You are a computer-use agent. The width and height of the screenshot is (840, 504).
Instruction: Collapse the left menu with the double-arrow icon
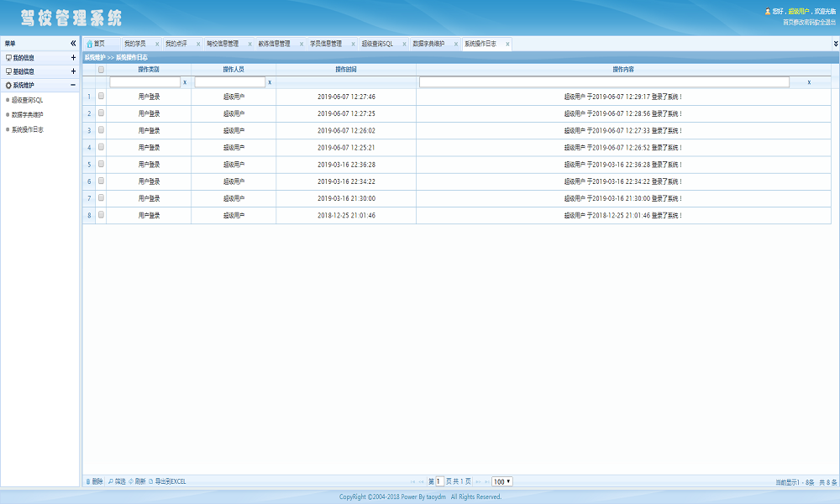click(x=73, y=43)
